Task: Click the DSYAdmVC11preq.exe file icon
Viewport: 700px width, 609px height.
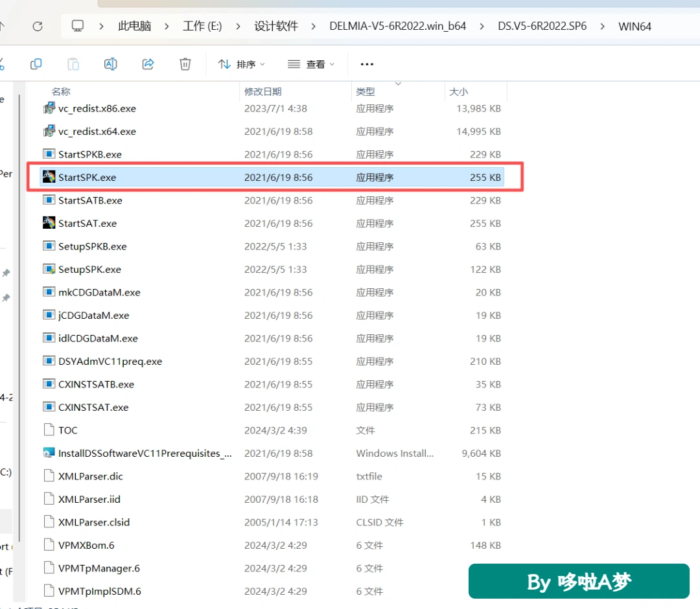Action: [x=49, y=361]
